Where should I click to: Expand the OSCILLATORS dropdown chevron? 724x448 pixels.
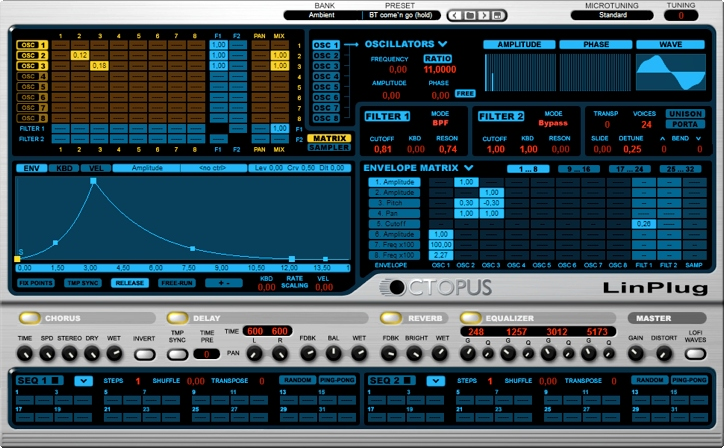(443, 44)
